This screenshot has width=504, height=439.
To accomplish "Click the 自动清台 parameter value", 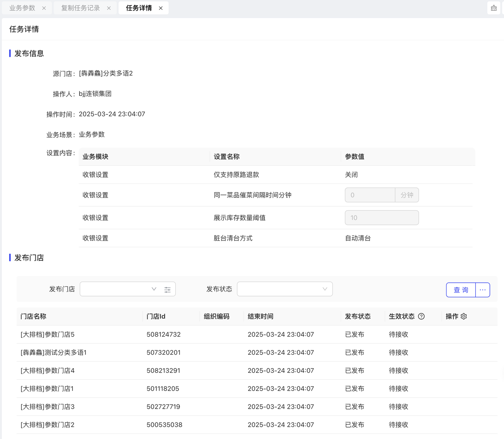I will click(358, 239).
